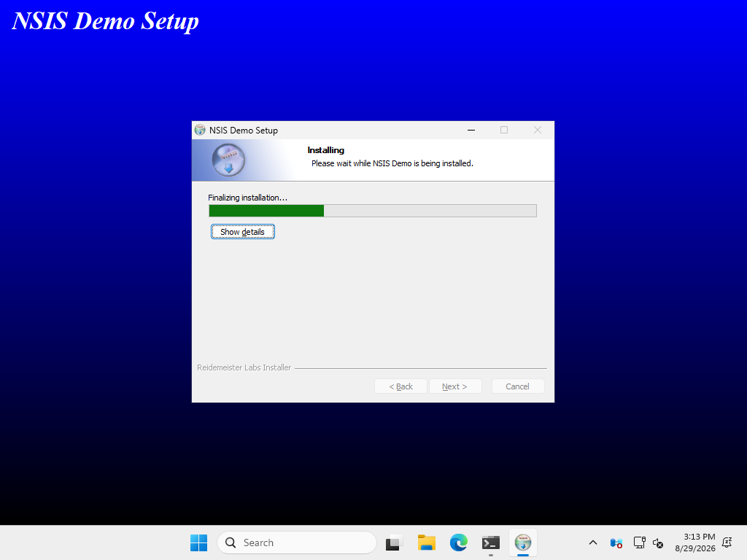747x560 pixels.
Task: Click the disabled maximize button of installer
Action: pyautogui.click(x=504, y=130)
